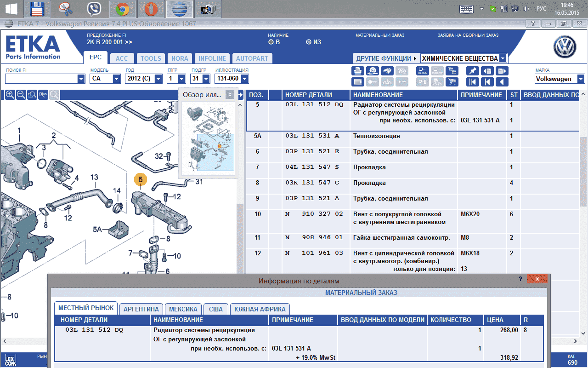The height and width of the screenshot is (368, 588).
Task: Click the volume icon in system tray
Action: click(x=526, y=8)
